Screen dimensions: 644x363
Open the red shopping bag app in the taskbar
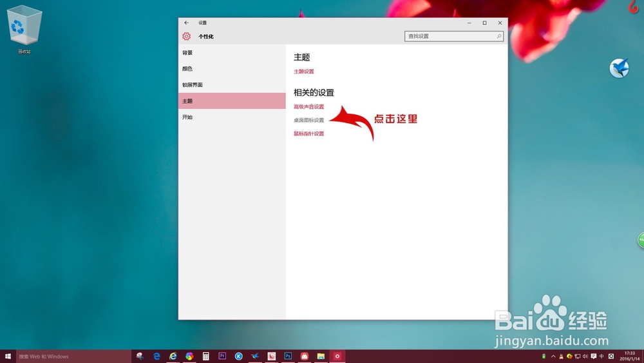[305, 357]
